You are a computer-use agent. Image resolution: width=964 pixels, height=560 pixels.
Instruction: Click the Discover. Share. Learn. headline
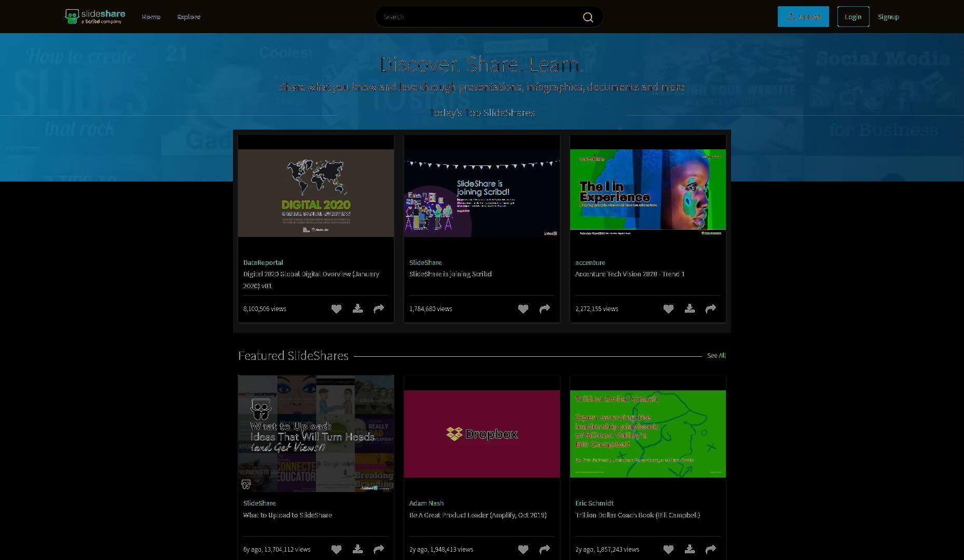click(x=482, y=64)
